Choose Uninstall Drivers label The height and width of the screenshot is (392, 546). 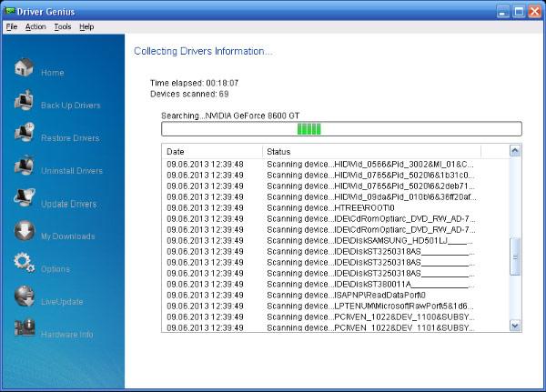tap(72, 171)
